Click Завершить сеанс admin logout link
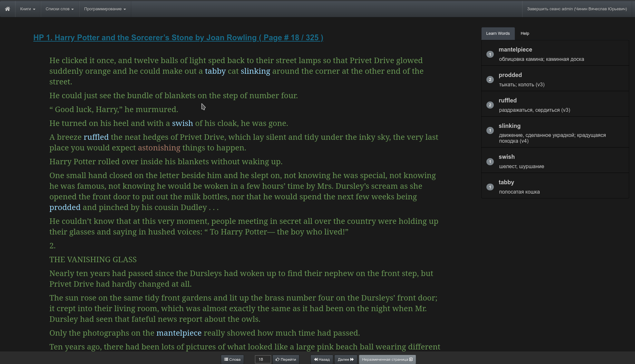Image resolution: width=635 pixels, height=364 pixels. coord(577,9)
